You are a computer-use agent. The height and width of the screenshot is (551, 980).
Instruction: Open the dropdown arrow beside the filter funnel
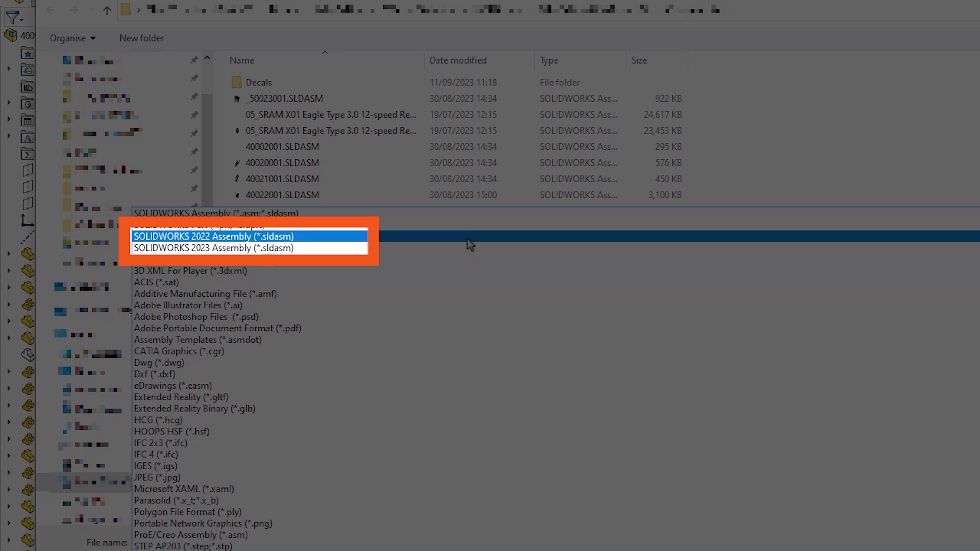(22, 19)
